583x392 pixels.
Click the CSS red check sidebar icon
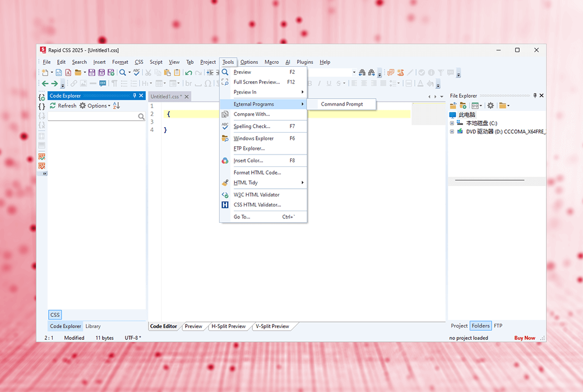click(41, 166)
